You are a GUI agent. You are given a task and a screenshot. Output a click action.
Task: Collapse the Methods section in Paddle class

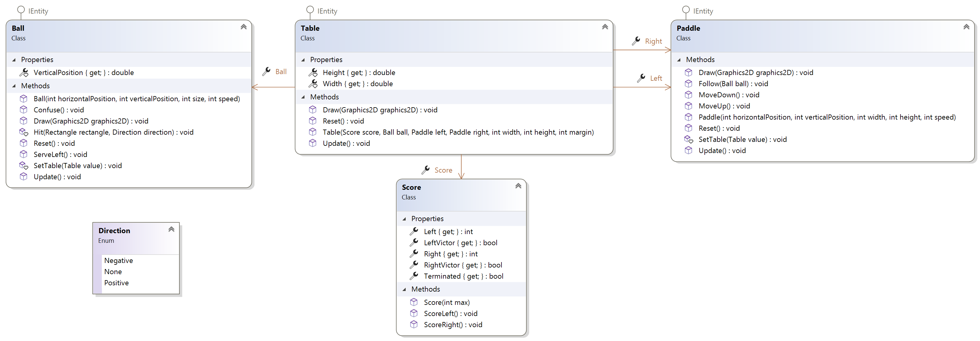pos(679,59)
